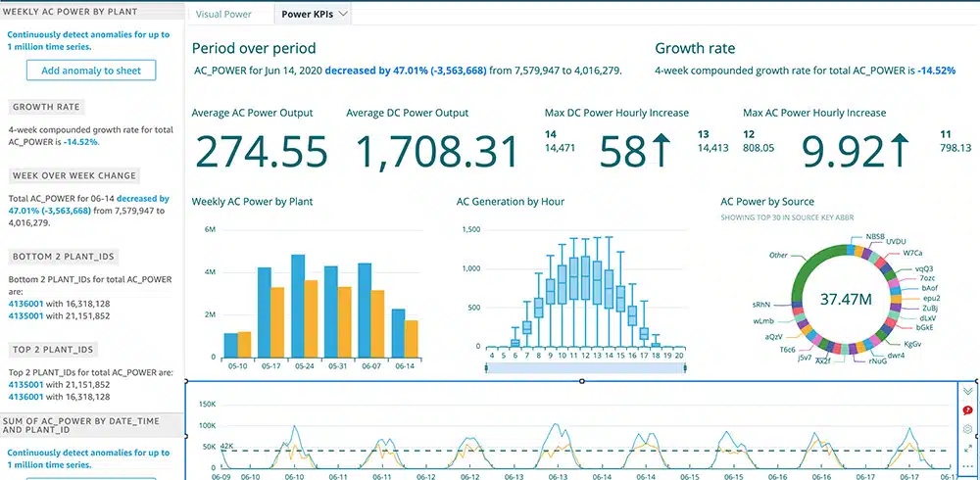Click the top resize handle of the line chart
Image resolution: width=980 pixels, height=480 pixels.
(582, 380)
